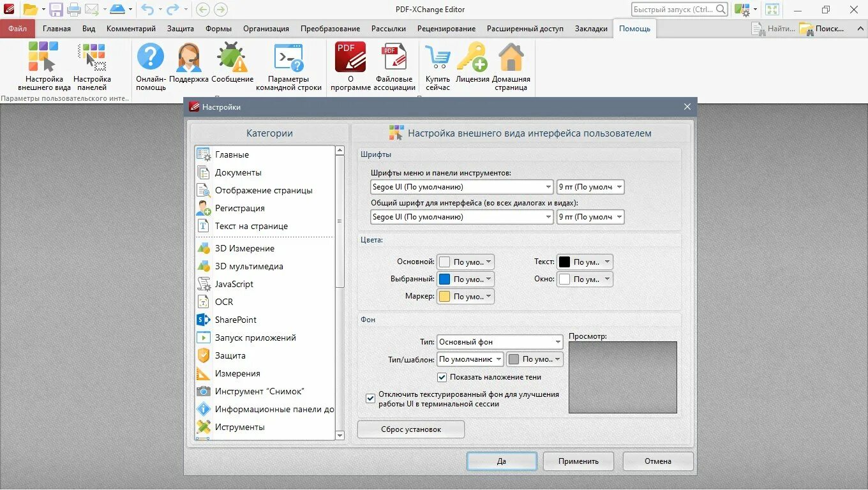Open the Файл menu tab
This screenshot has width=868, height=490.
coord(17,29)
